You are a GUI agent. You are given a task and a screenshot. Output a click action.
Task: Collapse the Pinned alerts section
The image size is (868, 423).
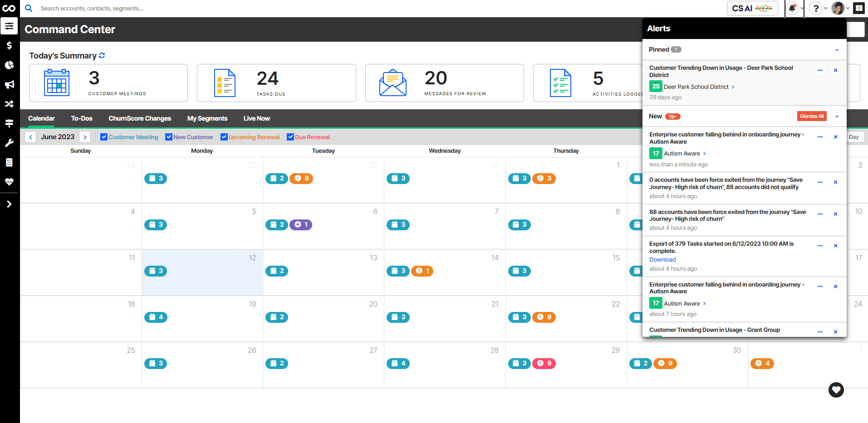click(837, 49)
